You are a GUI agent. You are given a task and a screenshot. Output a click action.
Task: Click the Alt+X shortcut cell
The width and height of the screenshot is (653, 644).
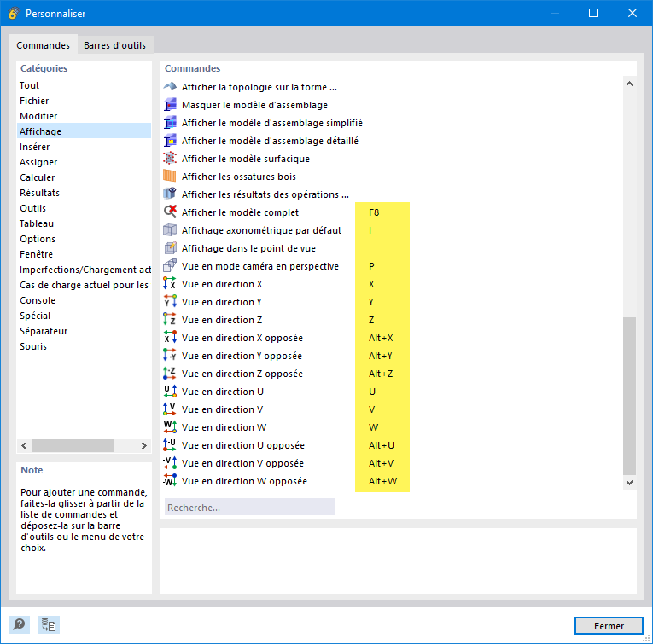click(x=381, y=338)
